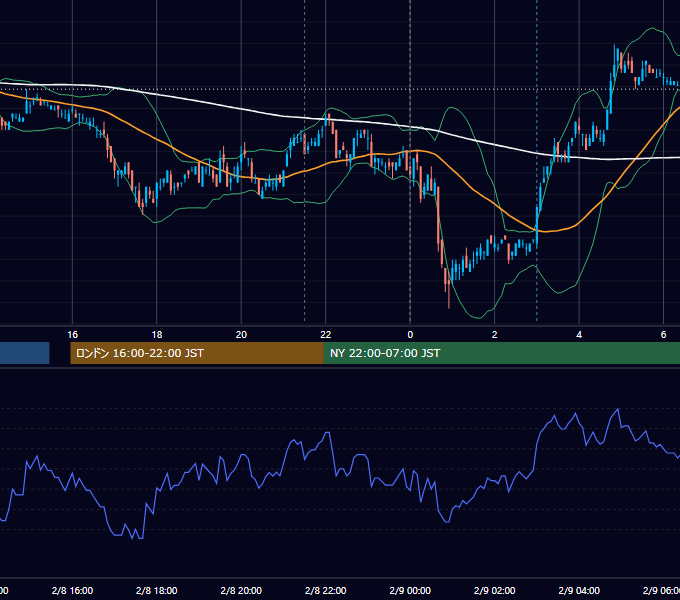
Task: Click the 2/9 00:00 date label
Action: click(410, 591)
